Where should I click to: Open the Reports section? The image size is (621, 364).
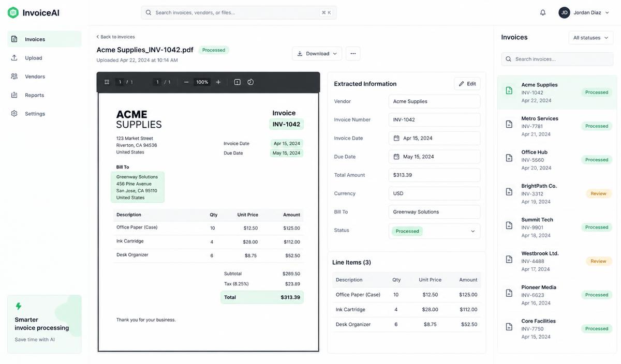click(44, 95)
